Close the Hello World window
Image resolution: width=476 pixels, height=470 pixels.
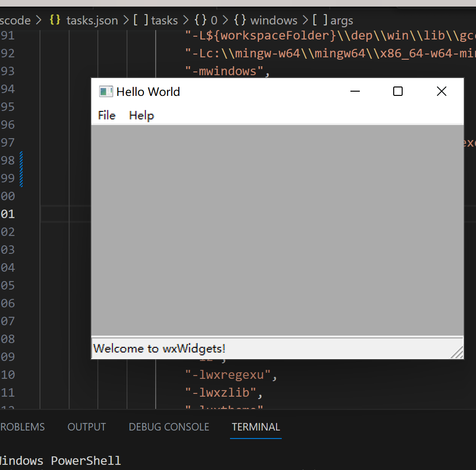point(441,91)
